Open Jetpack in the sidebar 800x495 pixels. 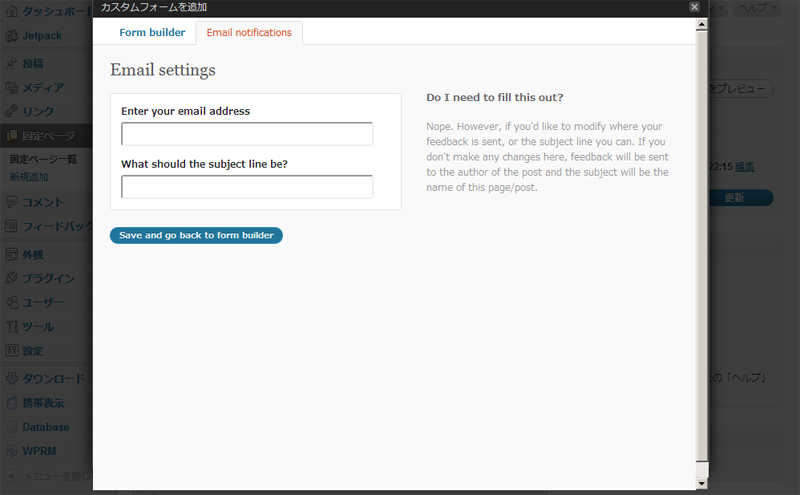(42, 36)
